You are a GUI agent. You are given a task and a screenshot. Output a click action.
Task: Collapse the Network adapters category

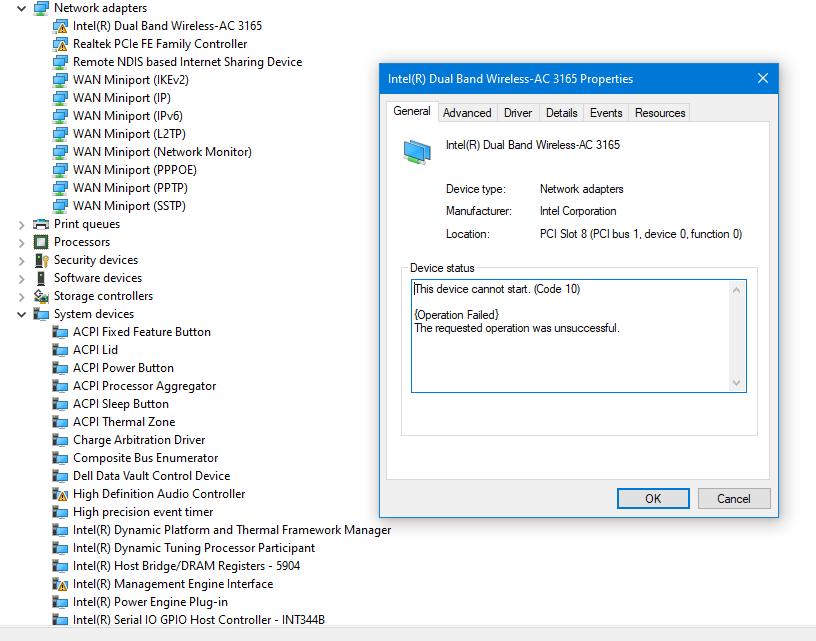21,8
